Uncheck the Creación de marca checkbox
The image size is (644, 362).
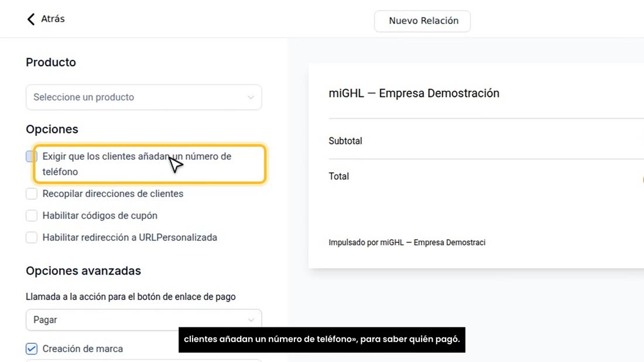(32, 349)
